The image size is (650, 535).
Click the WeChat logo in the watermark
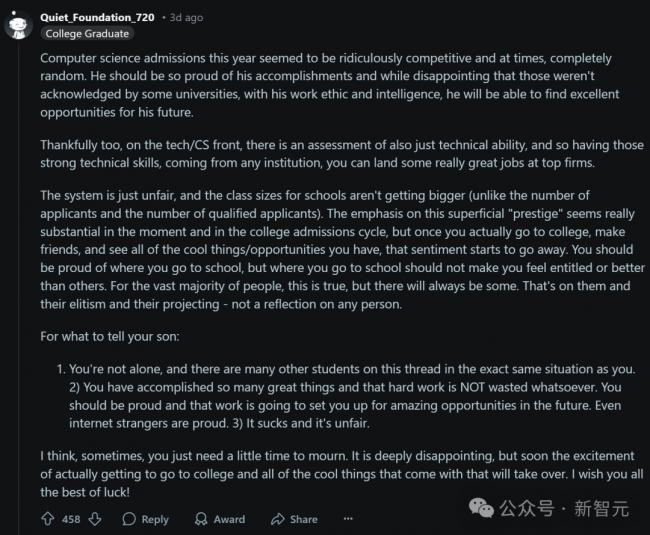tap(483, 509)
